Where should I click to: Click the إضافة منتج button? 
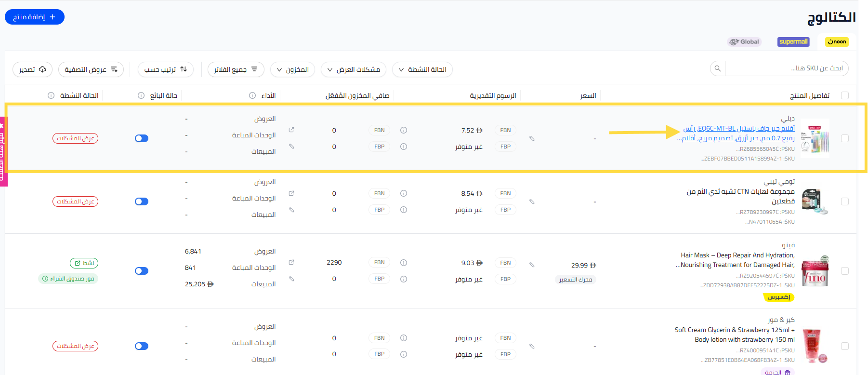click(x=35, y=17)
